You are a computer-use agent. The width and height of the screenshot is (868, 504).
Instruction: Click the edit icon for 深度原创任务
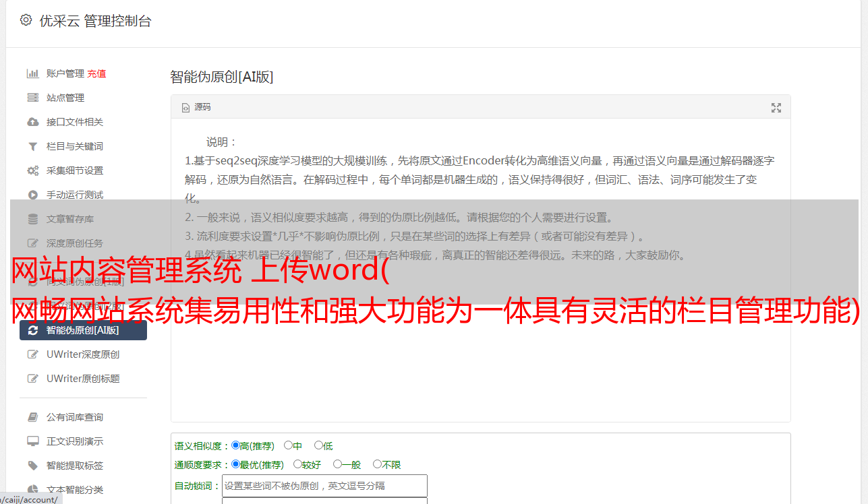[x=32, y=243]
